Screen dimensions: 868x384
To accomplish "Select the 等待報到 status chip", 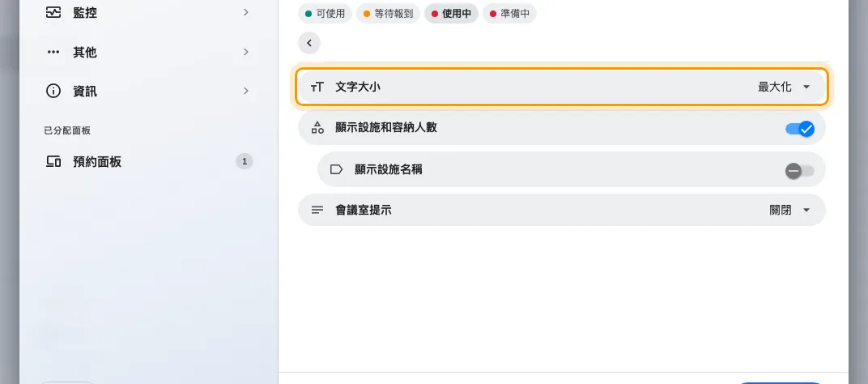I will click(388, 13).
